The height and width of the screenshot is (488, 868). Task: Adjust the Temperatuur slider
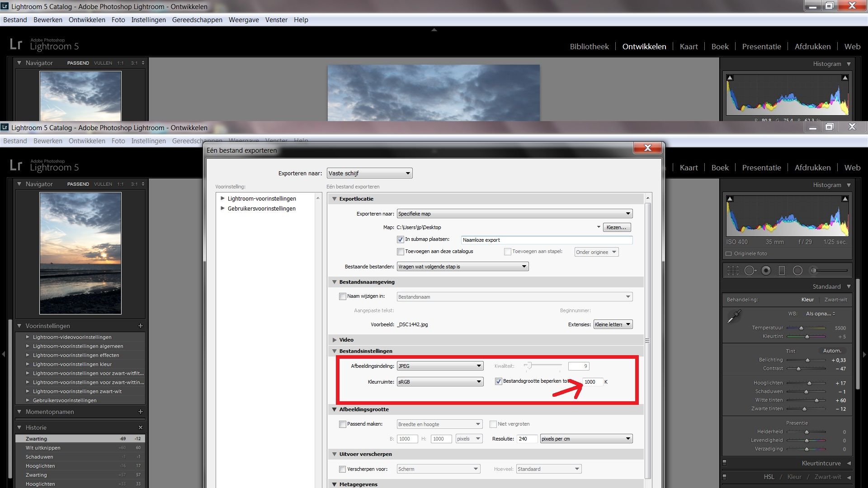coord(806,328)
